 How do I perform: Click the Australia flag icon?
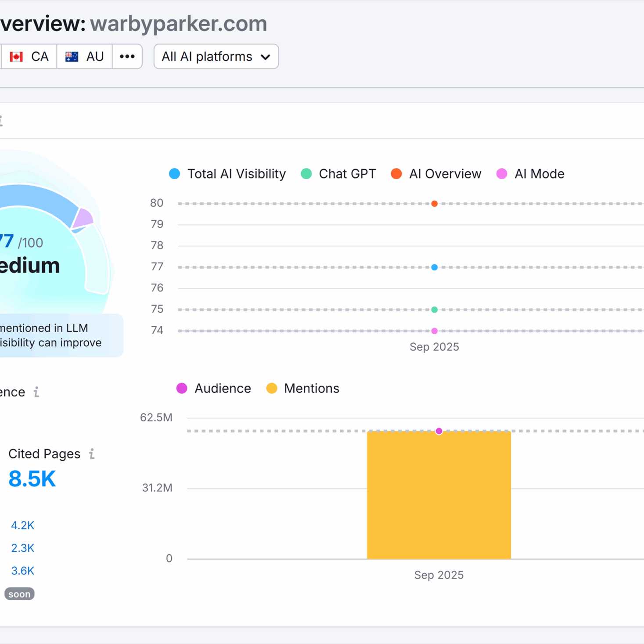72,57
